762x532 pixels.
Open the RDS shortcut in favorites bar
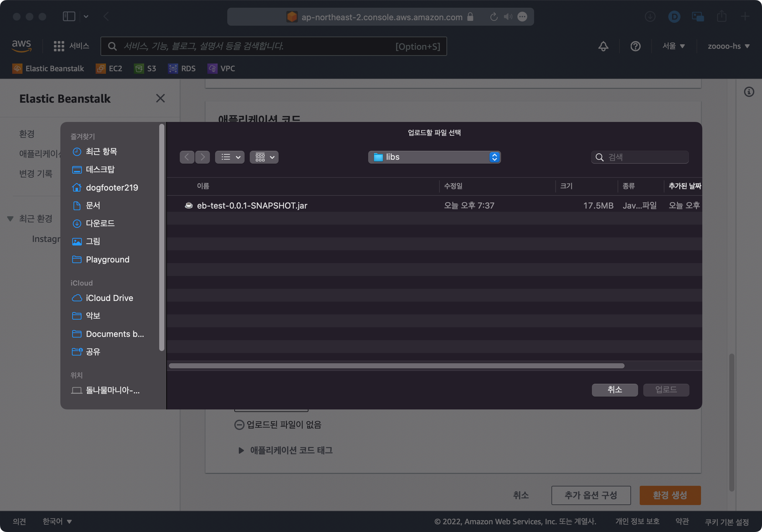pyautogui.click(x=182, y=69)
